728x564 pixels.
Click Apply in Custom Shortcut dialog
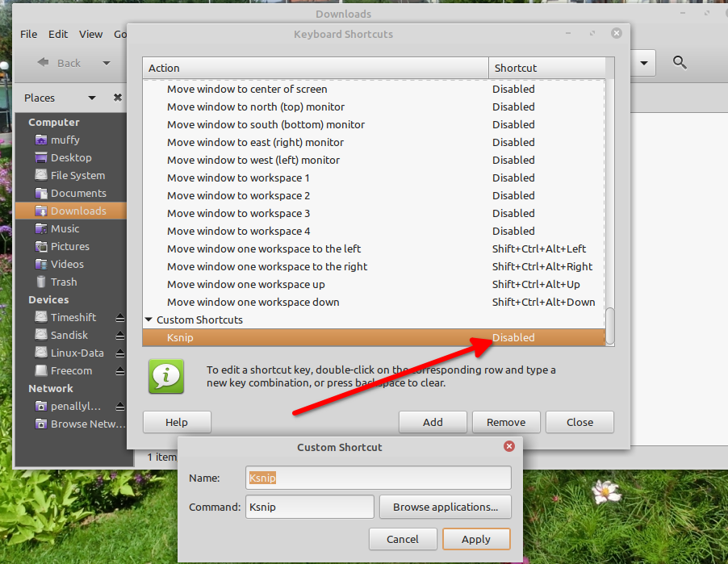click(476, 539)
